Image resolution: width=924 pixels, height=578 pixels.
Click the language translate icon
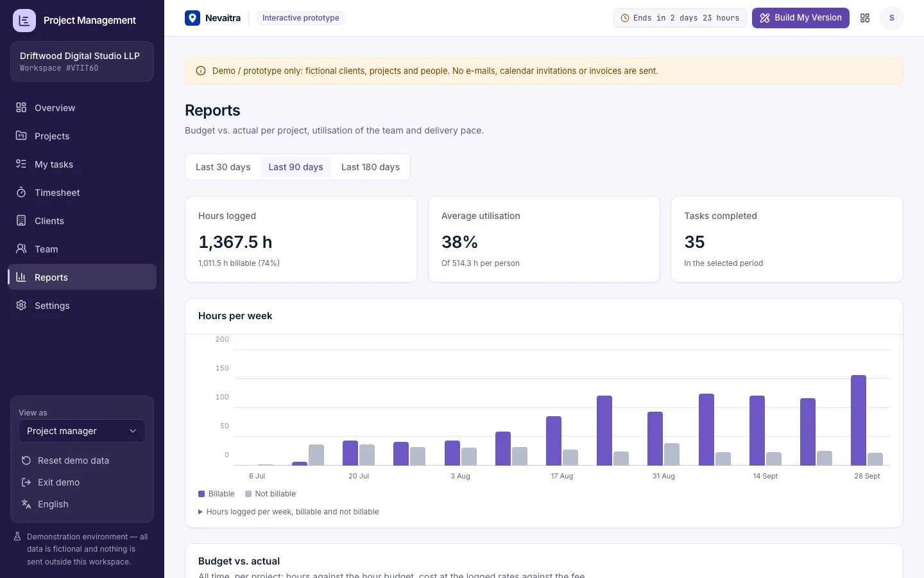(x=26, y=504)
